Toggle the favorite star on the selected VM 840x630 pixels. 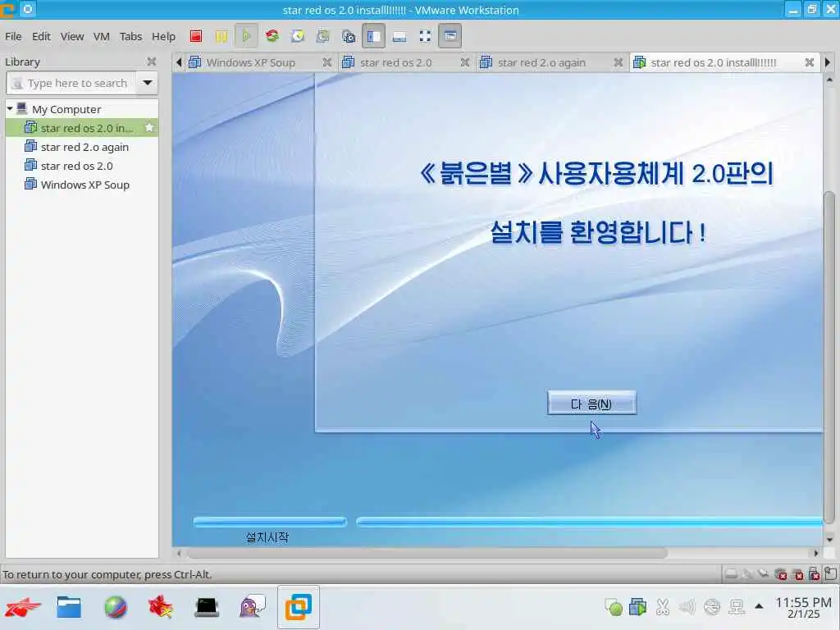(x=149, y=128)
